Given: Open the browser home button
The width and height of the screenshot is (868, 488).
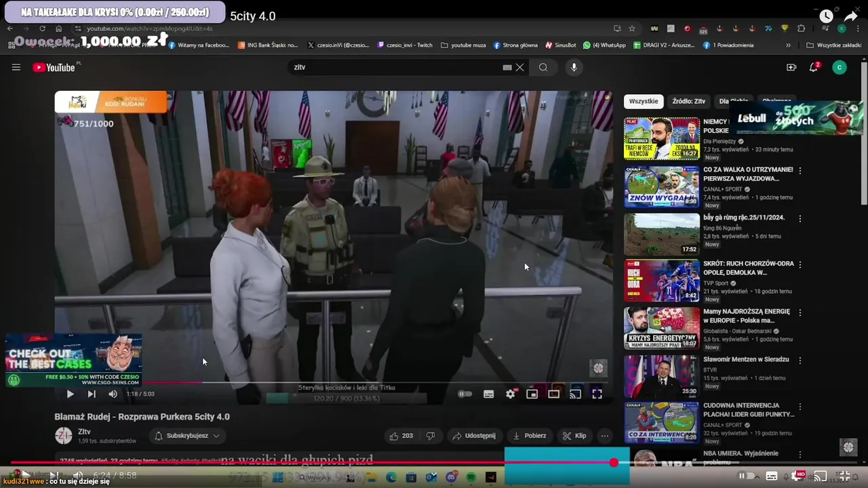Looking at the screenshot, I should (58, 28).
